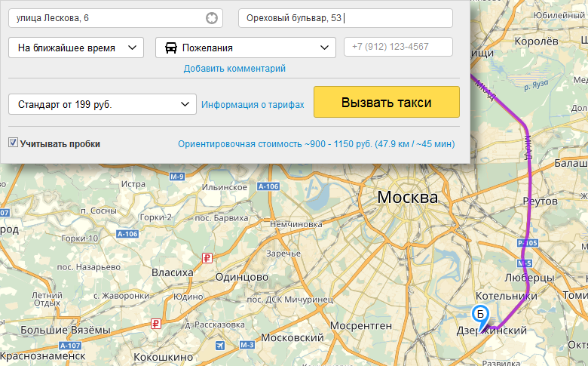Click the car icon in Пожелания dropdown
This screenshot has width=588, height=366.
tap(171, 48)
